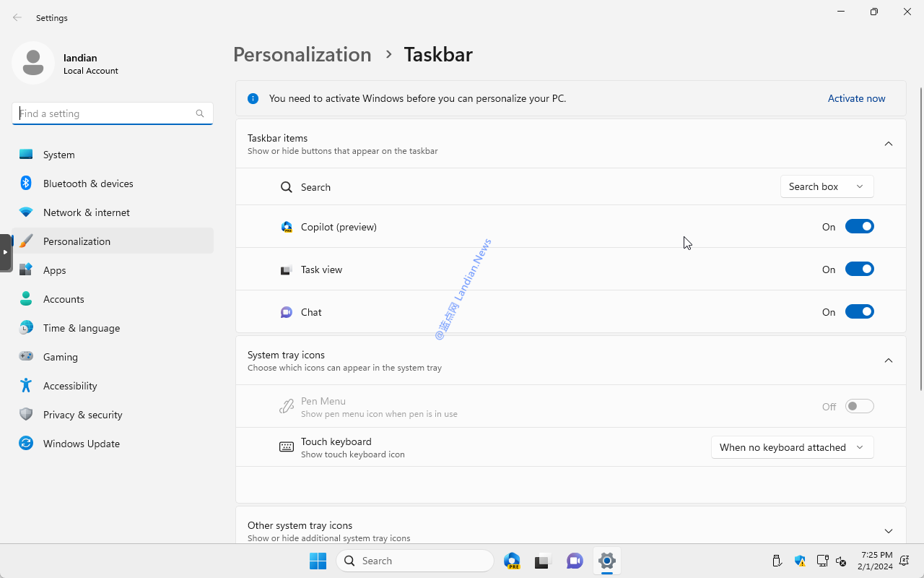Click the USB safely remove tray icon
Viewport: 924px width, 578px height.
pyautogui.click(x=777, y=561)
